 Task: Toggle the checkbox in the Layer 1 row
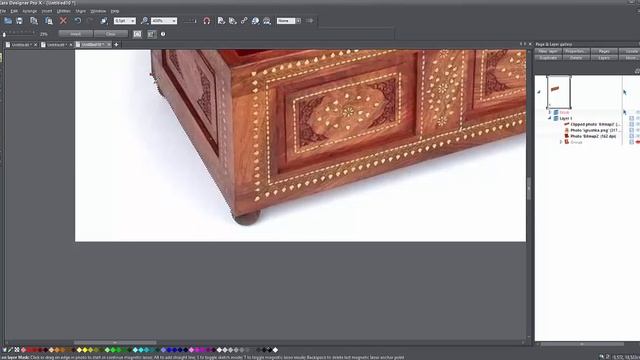point(631,118)
